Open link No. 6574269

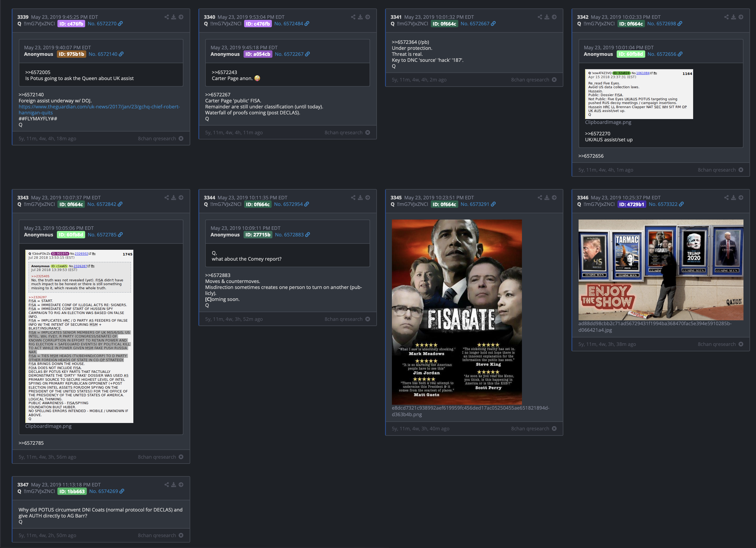[104, 491]
